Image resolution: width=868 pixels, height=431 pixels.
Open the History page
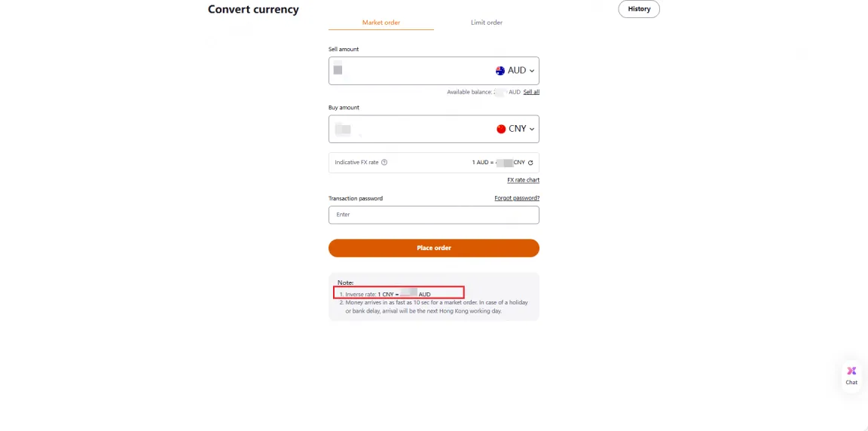[639, 9]
